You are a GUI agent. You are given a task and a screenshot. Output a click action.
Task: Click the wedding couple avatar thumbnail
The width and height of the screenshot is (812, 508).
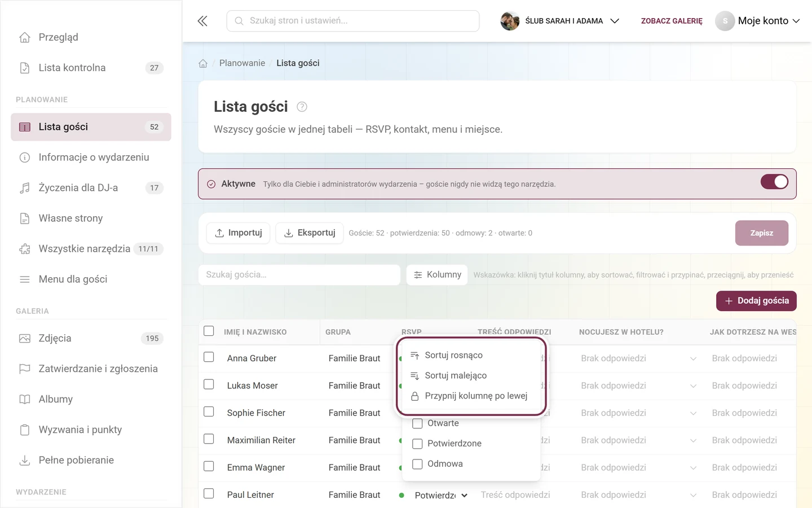click(510, 21)
